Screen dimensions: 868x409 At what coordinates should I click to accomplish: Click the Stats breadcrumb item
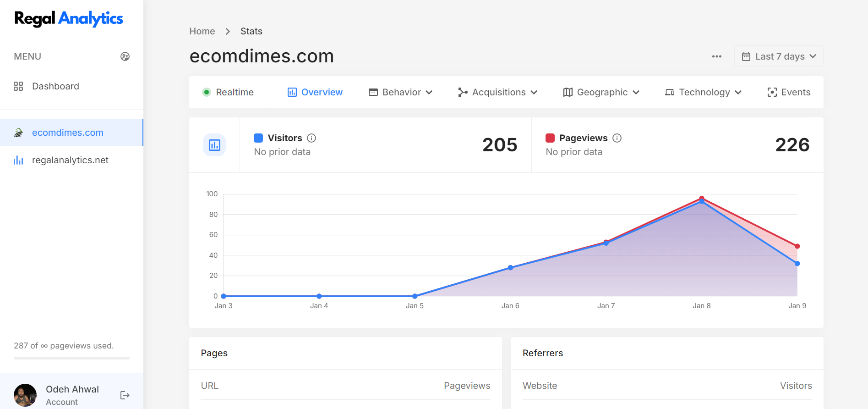tap(251, 31)
